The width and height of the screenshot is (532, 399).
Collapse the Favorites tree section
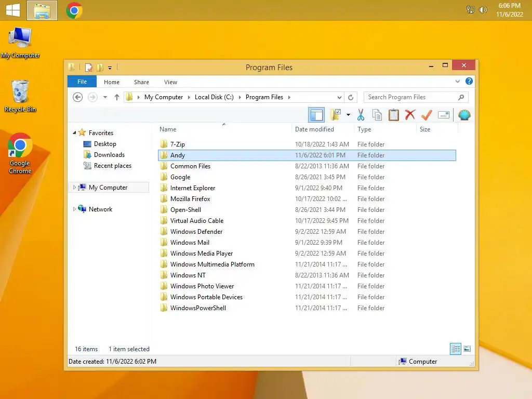point(74,132)
